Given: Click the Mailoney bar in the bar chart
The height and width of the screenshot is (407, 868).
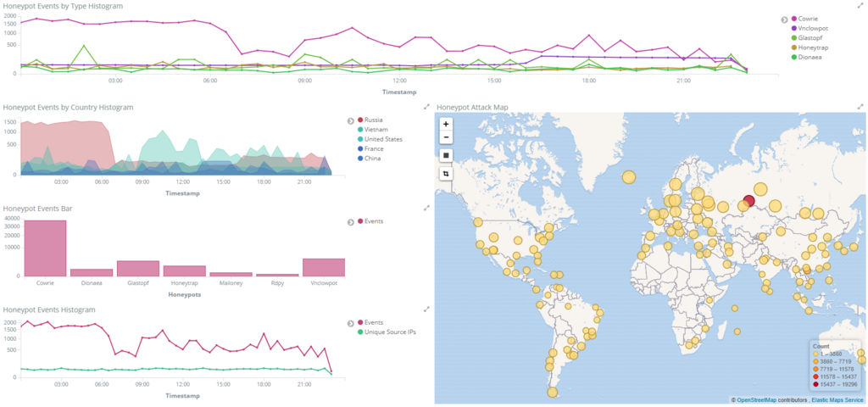Looking at the screenshot, I should pos(231,274).
